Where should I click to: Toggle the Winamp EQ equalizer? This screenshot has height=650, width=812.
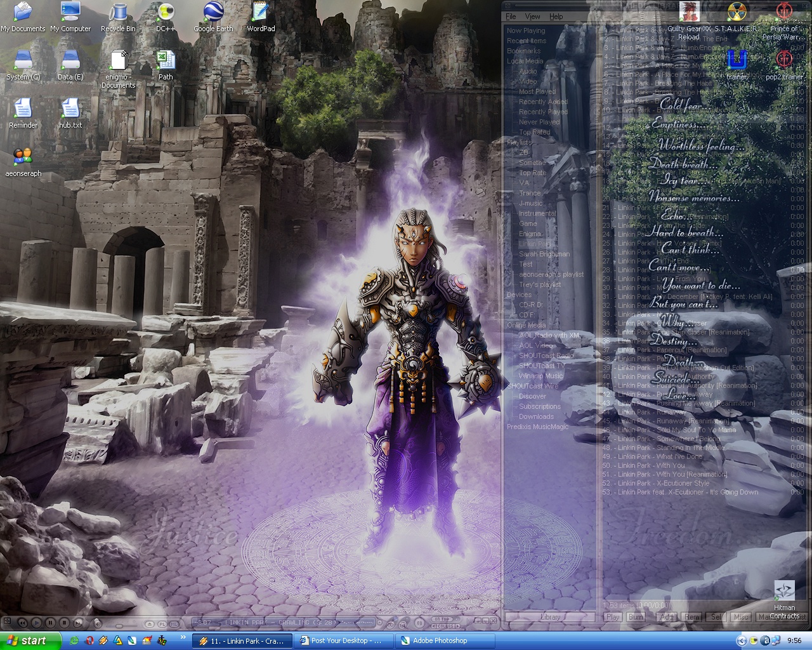coord(419,623)
